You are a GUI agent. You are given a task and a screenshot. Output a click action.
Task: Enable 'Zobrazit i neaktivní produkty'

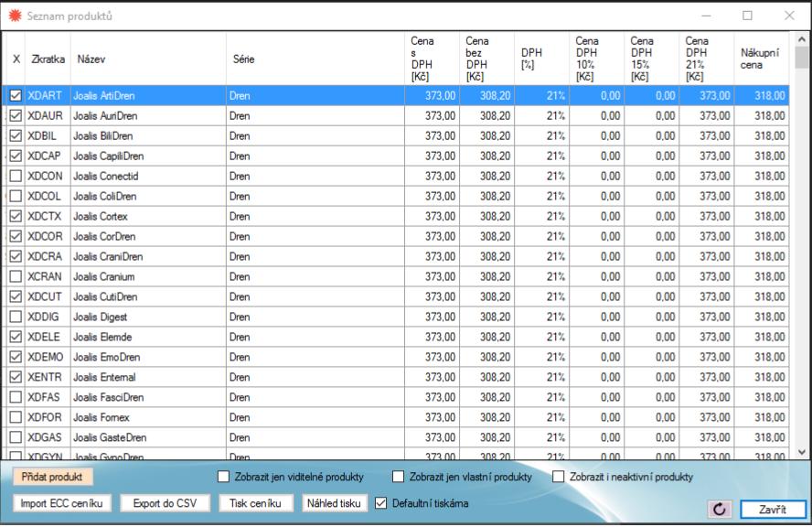(x=558, y=477)
